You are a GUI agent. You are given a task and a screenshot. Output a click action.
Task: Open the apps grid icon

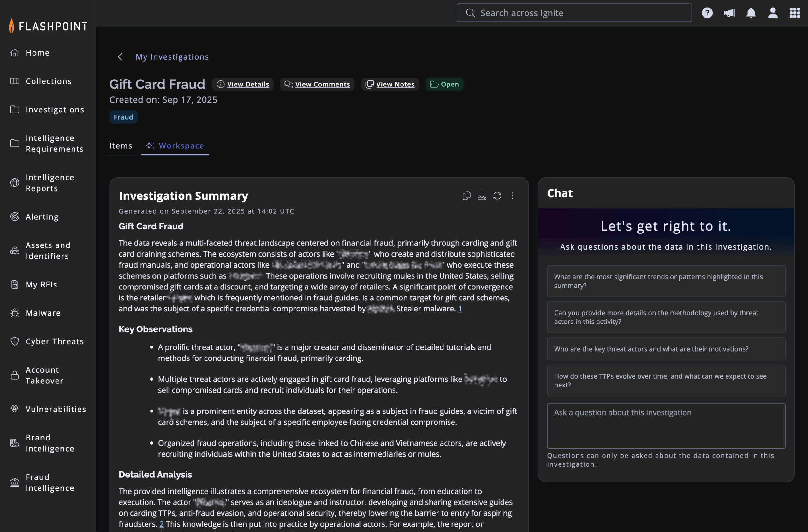795,13
